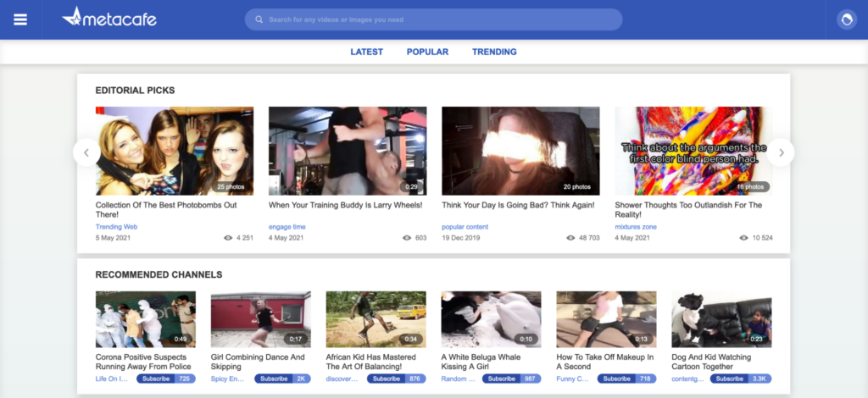The height and width of the screenshot is (398, 868).
Task: Switch to the Popular tab
Action: tap(427, 52)
